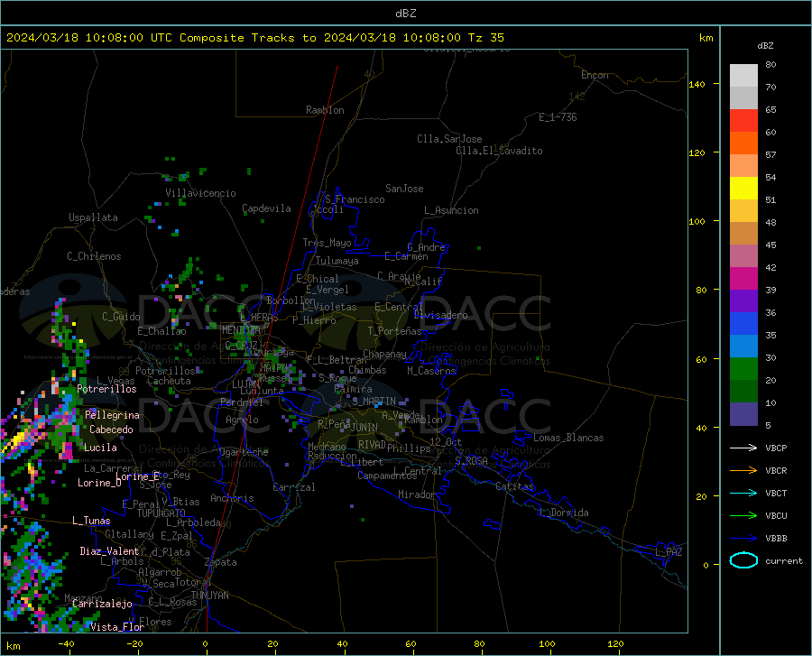Click the 'Tres_Mayo' map label
Screen dimensions: 812x656
point(327,243)
